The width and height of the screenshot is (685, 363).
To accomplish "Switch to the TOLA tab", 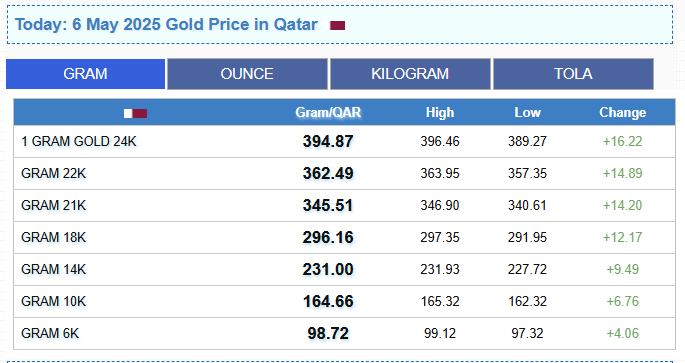I will click(x=573, y=74).
